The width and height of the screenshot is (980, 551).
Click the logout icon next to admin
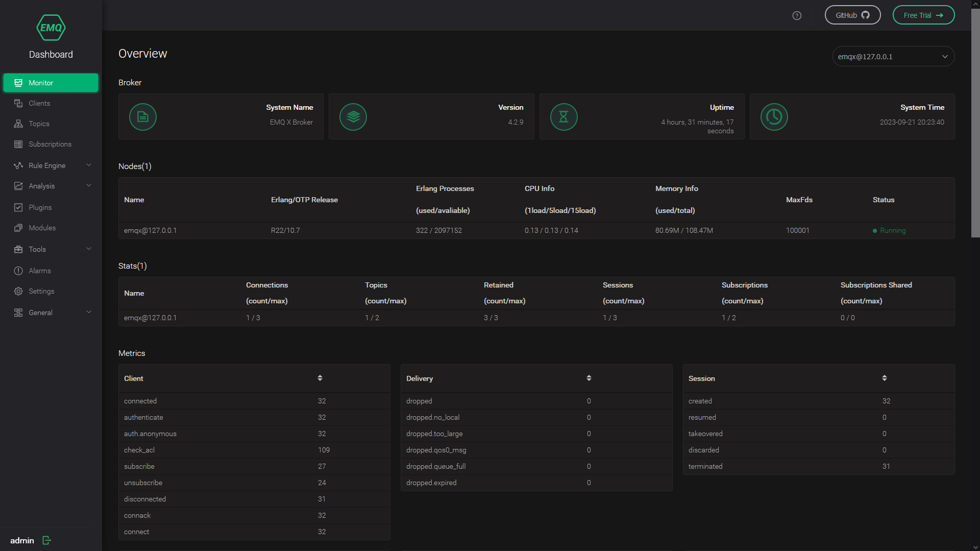[x=47, y=540]
